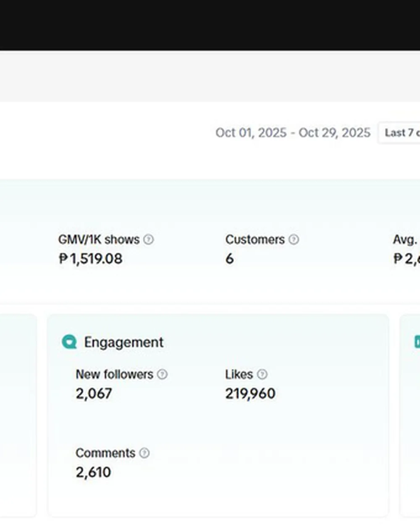Click the GMV/1K shows value ₱1,519.08
This screenshot has height=525, width=420.
(x=90, y=259)
